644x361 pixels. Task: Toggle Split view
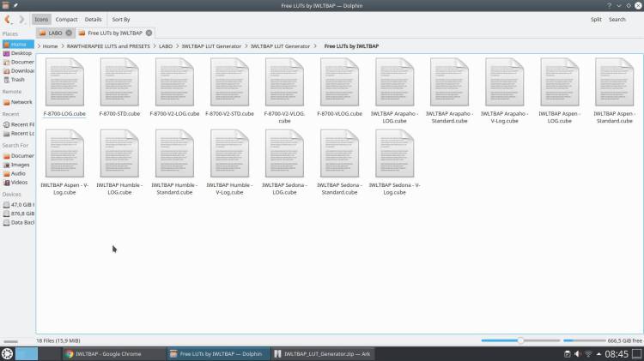point(596,19)
